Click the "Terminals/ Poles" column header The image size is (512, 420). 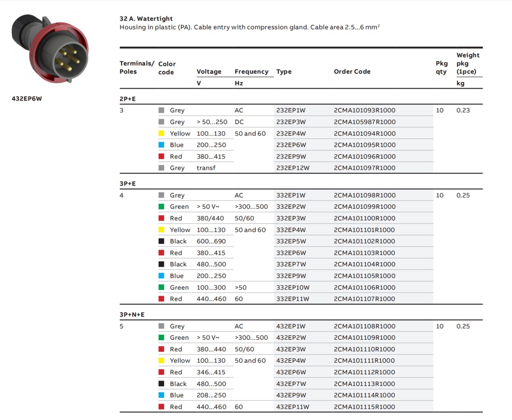point(137,67)
